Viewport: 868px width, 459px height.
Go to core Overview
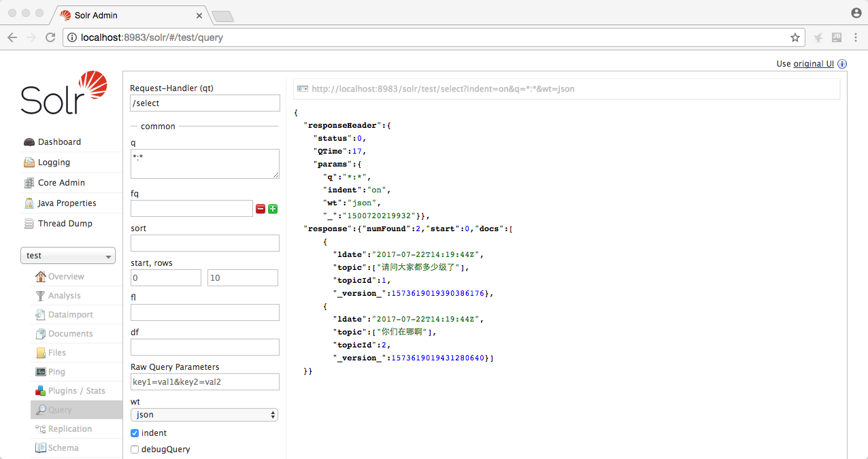66,277
